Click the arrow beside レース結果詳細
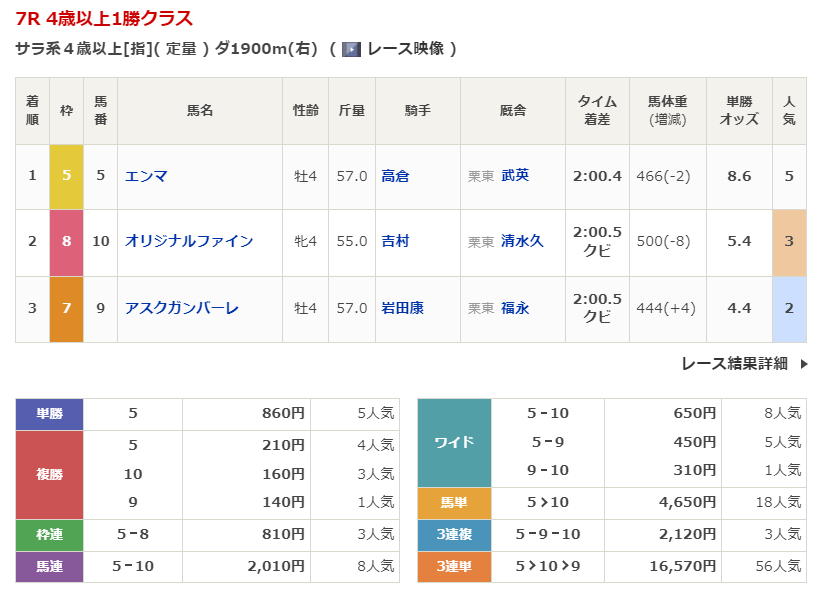822x591 pixels. 803,364
